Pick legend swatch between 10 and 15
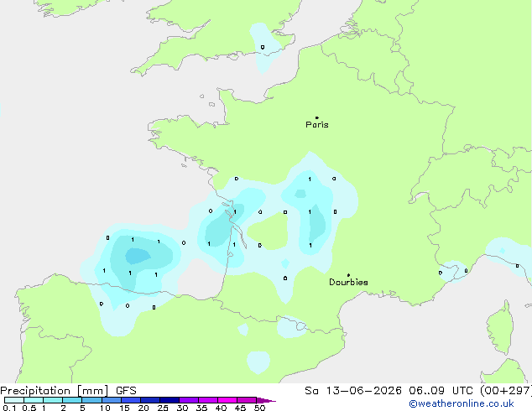 (x=112, y=400)
